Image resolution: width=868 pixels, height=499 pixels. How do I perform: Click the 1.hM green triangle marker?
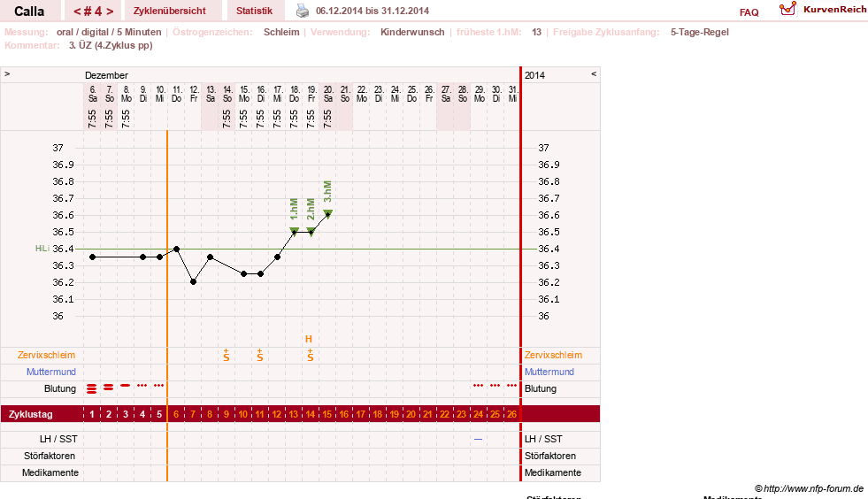pos(294,231)
